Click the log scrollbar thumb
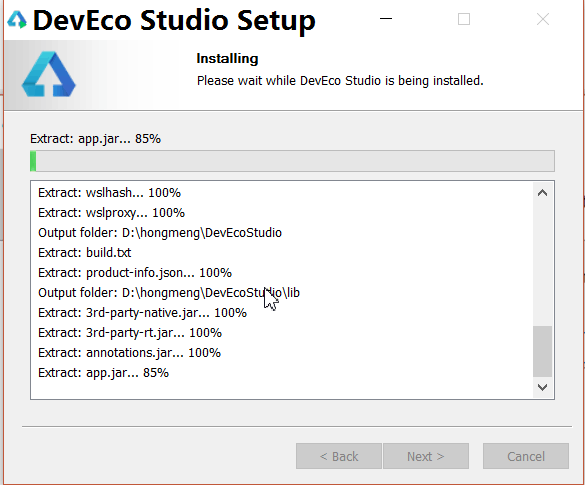585x485 pixels. (542, 351)
